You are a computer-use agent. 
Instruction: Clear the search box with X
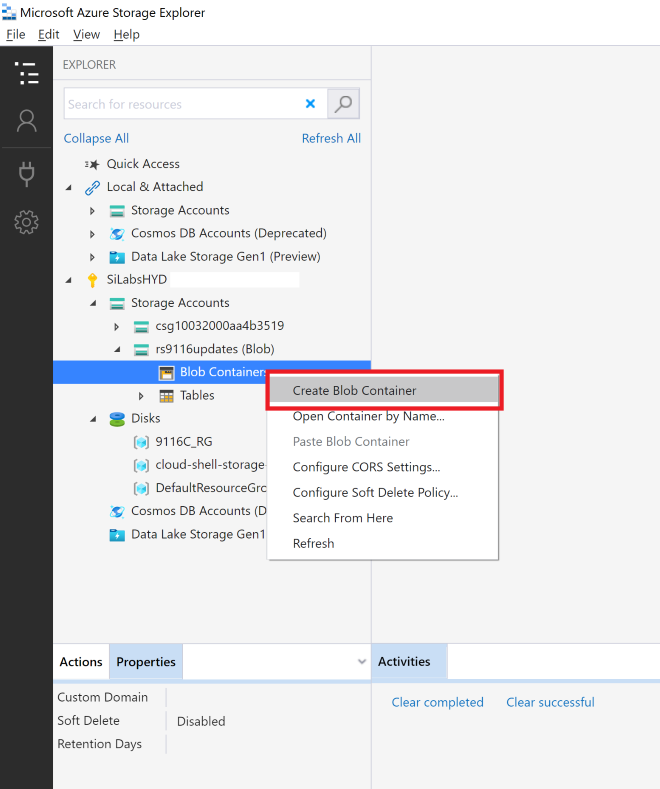[310, 104]
